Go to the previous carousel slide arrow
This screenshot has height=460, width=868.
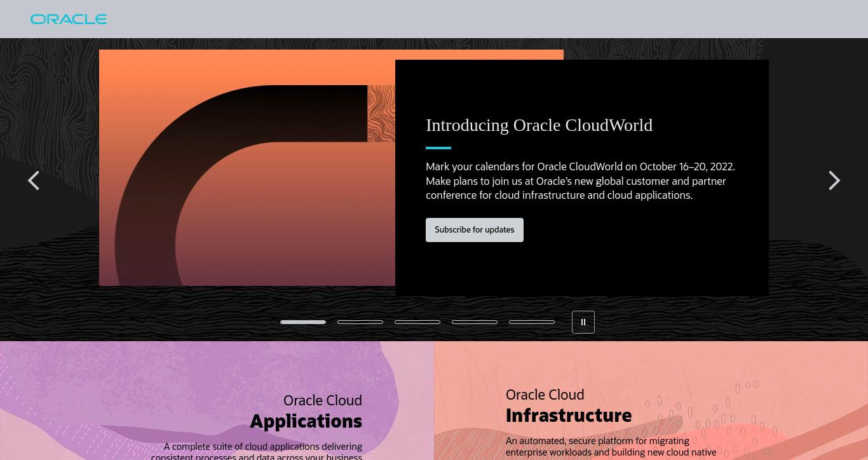34,180
